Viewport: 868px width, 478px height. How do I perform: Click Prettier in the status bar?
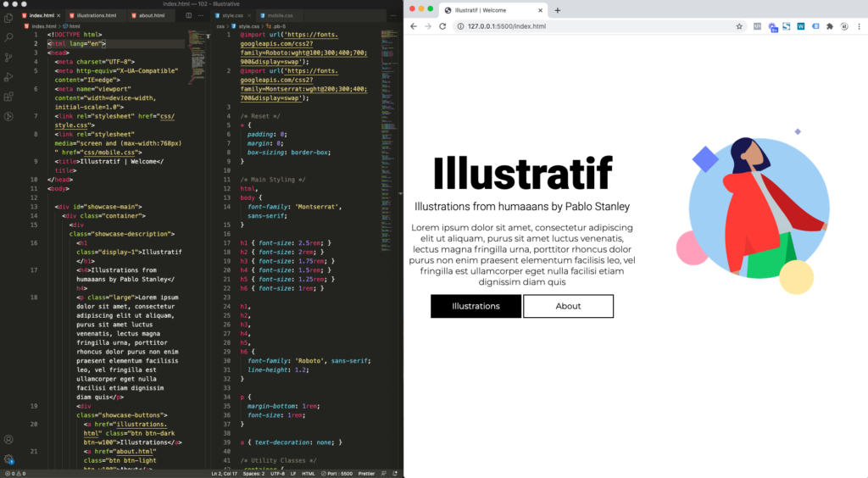pyautogui.click(x=366, y=474)
